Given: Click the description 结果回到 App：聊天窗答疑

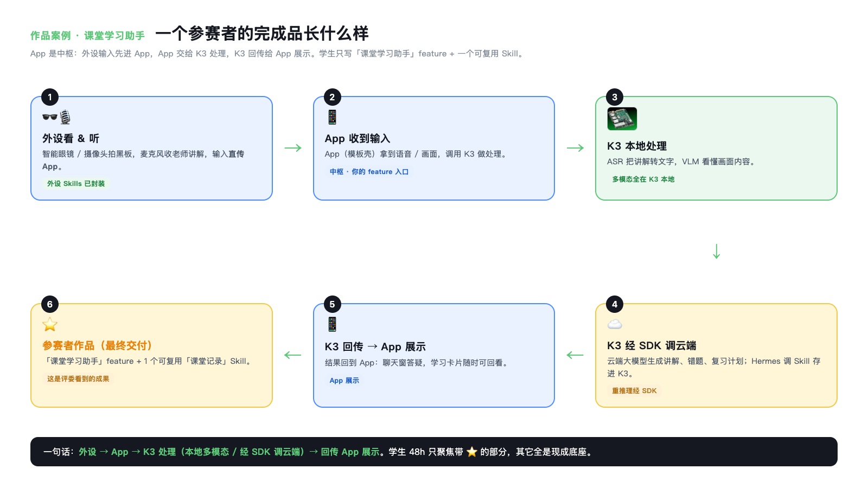Looking at the screenshot, I should click(x=418, y=363).
